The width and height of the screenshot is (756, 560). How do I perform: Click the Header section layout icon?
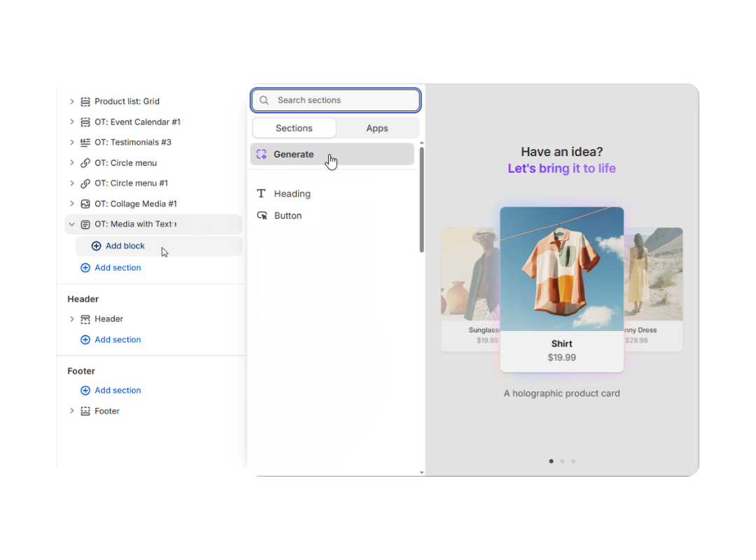[x=85, y=319]
